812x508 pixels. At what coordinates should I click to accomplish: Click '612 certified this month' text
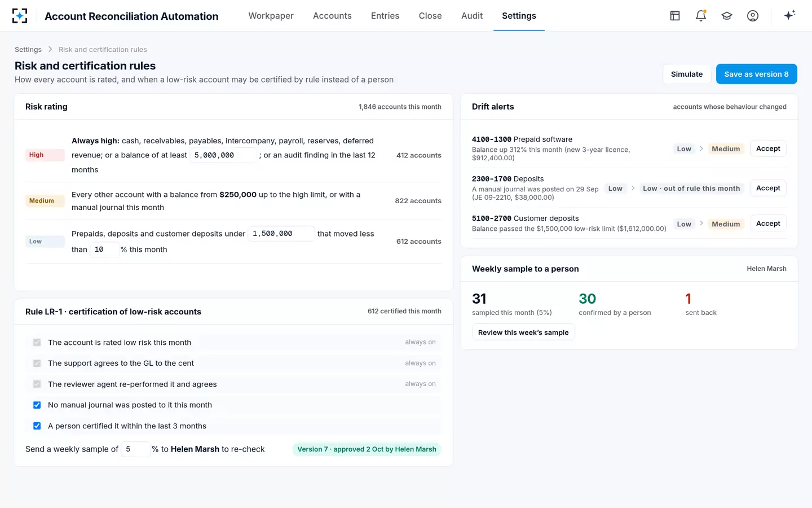click(x=404, y=312)
